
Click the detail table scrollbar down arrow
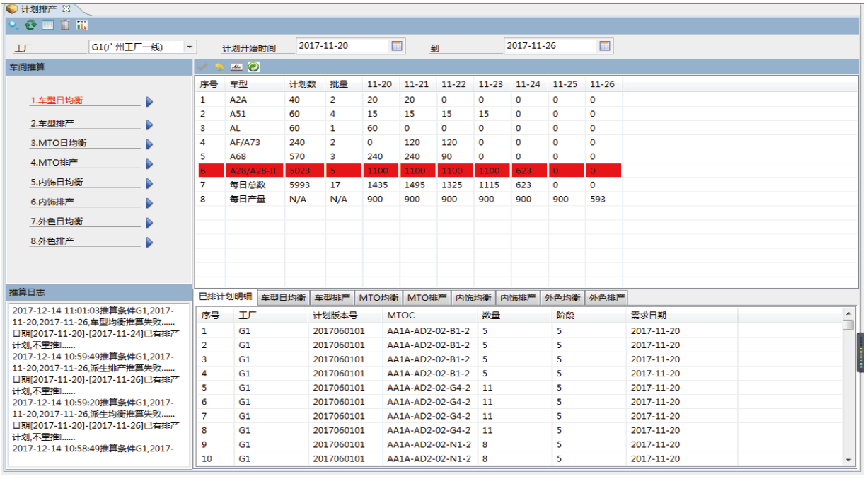(849, 460)
